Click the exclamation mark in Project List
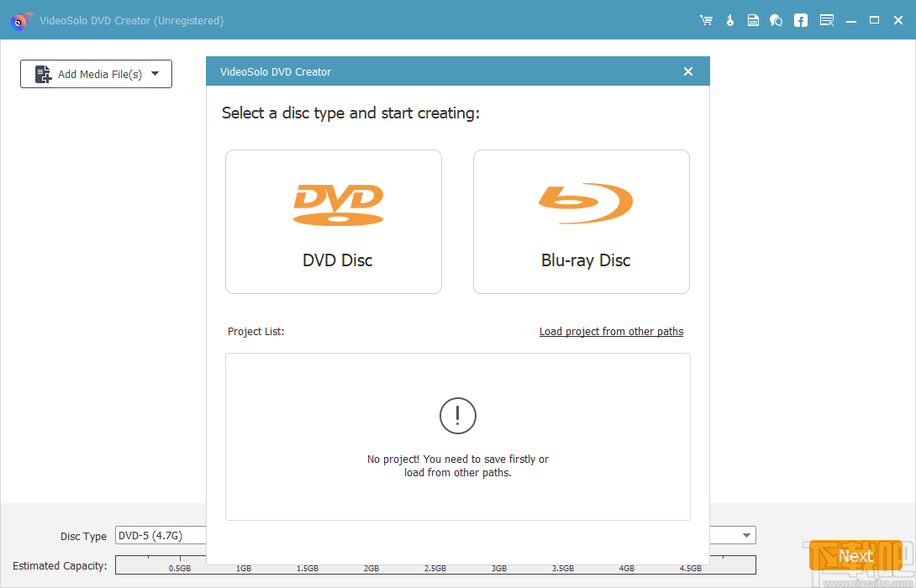The image size is (916, 588). point(457,416)
